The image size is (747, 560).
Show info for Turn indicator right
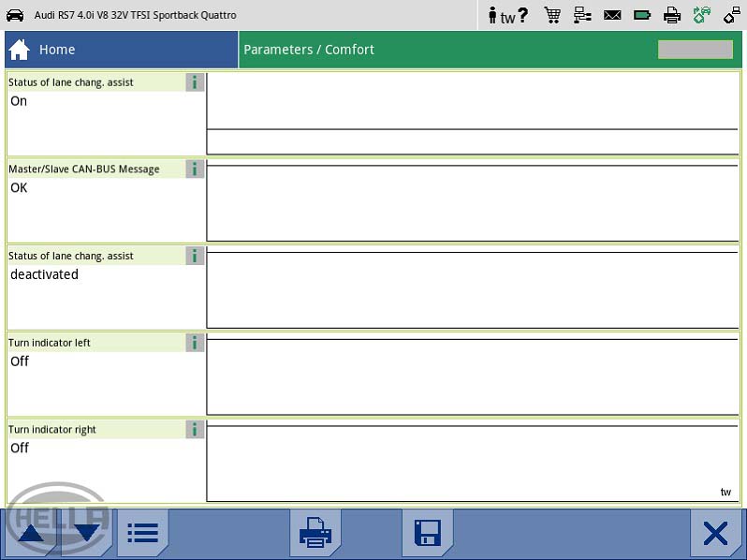(x=195, y=430)
